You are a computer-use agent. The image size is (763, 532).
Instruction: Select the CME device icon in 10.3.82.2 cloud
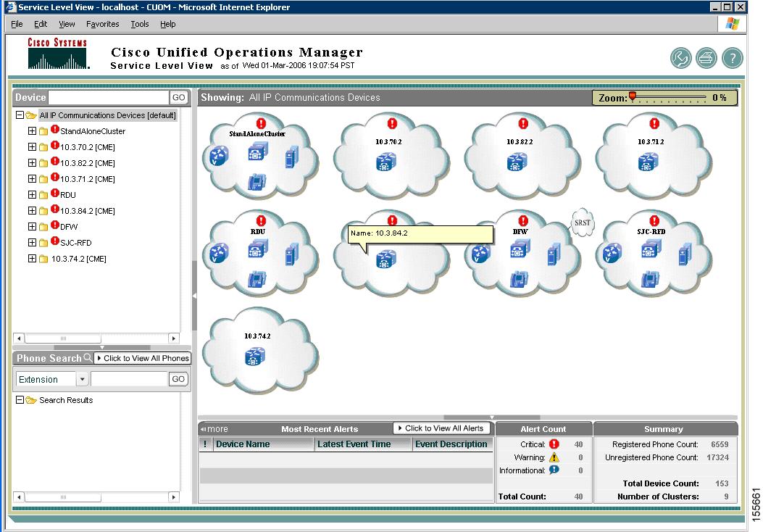[x=517, y=162]
